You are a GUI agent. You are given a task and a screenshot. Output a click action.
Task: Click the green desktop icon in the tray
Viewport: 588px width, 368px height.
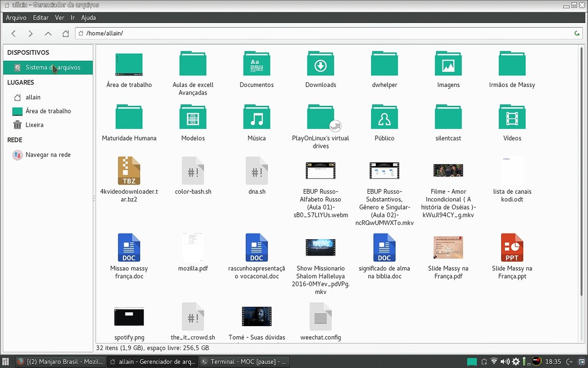[x=472, y=362]
